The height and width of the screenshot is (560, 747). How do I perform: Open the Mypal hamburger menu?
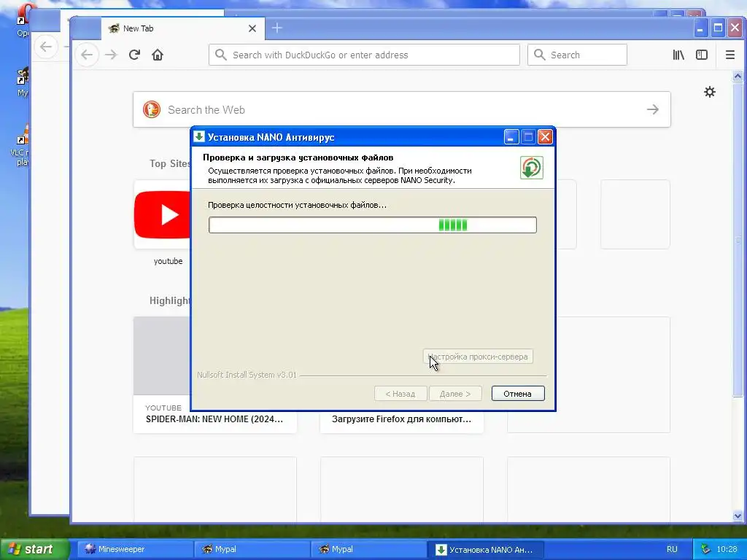click(729, 55)
